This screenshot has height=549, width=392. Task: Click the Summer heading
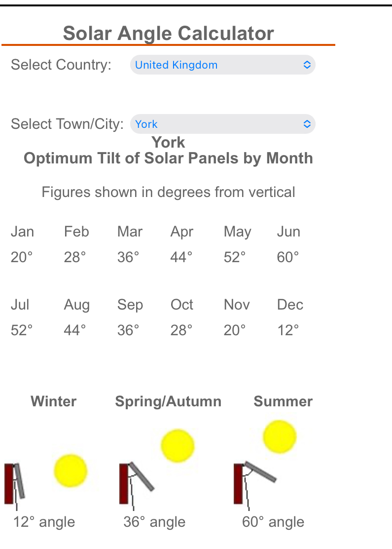pos(283,401)
